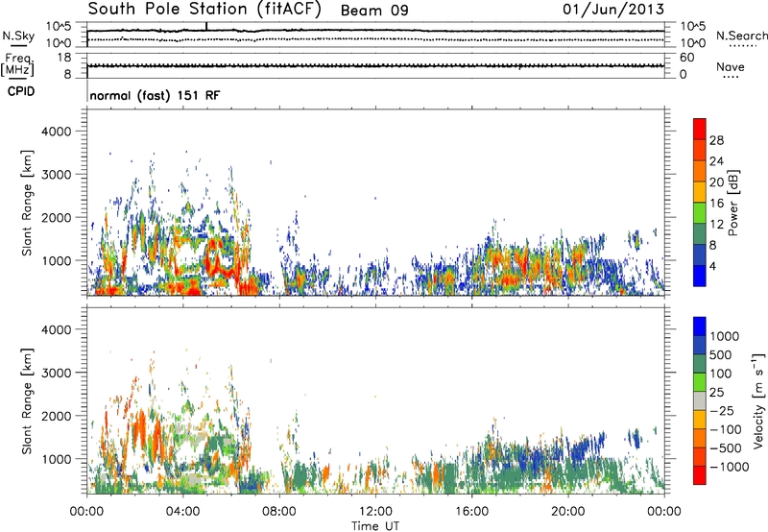Click the N.Sky legend label
Viewport: 768px width, 532px height.
tap(18, 36)
